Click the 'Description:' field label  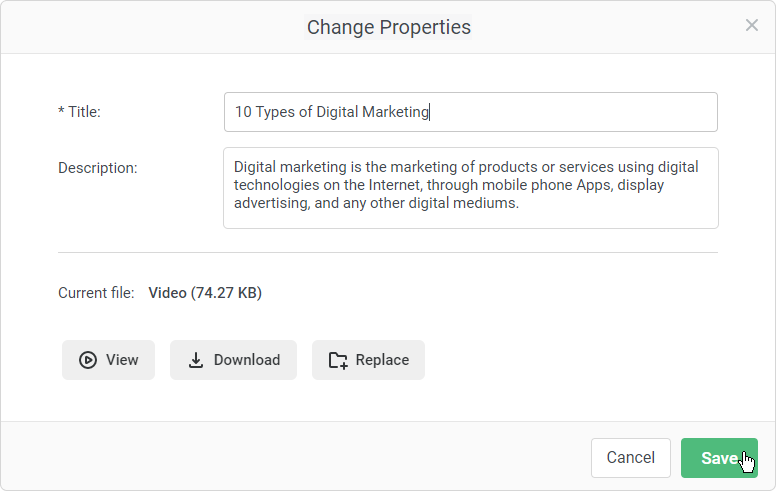98,168
